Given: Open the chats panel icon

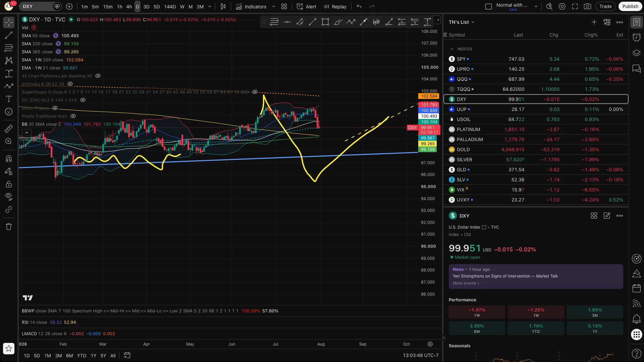Looking at the screenshot, I should tap(636, 69).
